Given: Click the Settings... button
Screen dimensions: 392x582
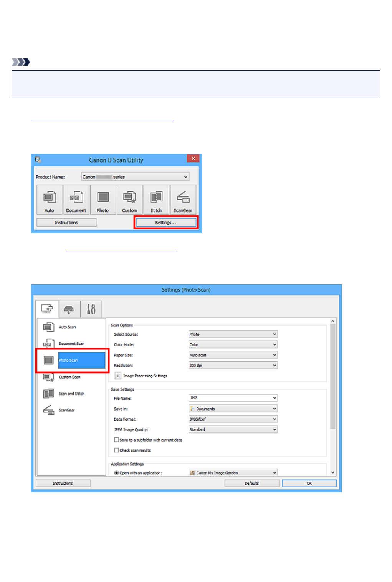Looking at the screenshot, I should click(165, 223).
